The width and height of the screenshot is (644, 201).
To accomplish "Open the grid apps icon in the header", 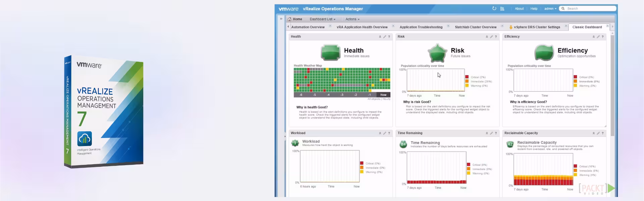I will point(502,9).
